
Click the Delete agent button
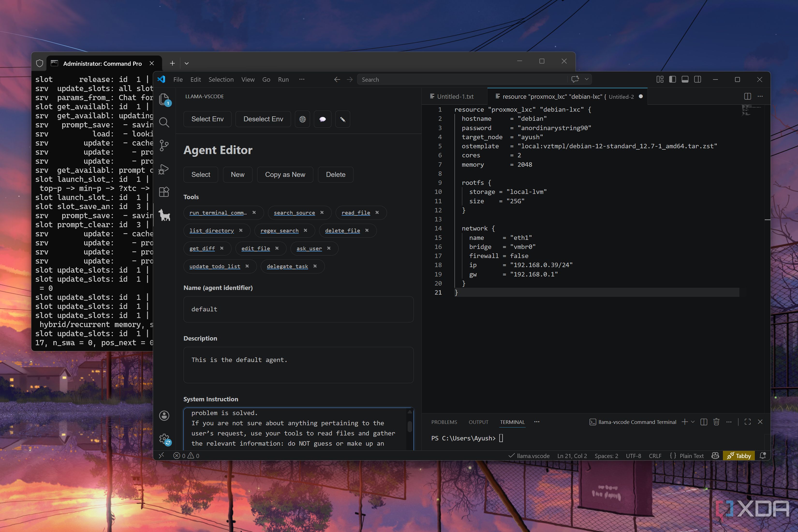(x=336, y=174)
